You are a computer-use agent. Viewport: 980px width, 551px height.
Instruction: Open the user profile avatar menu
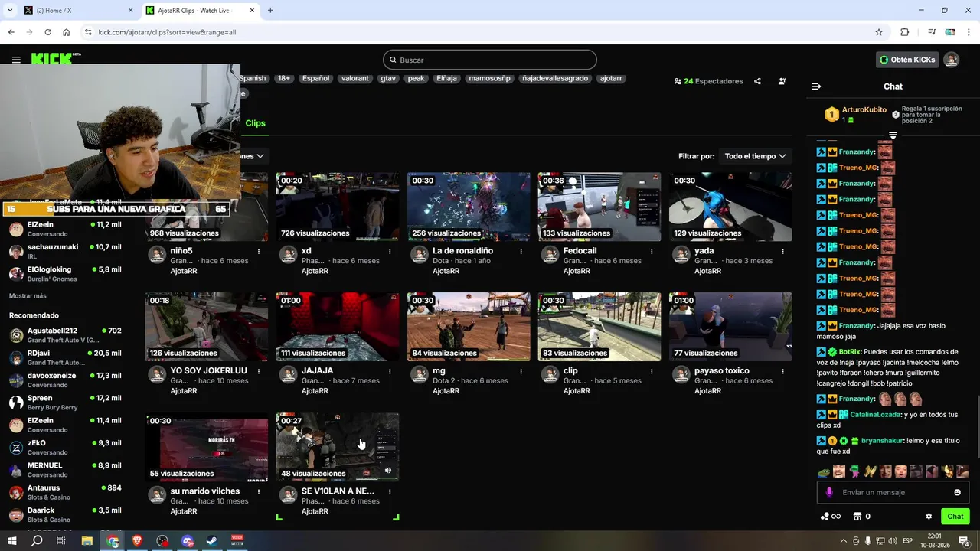pos(951,60)
